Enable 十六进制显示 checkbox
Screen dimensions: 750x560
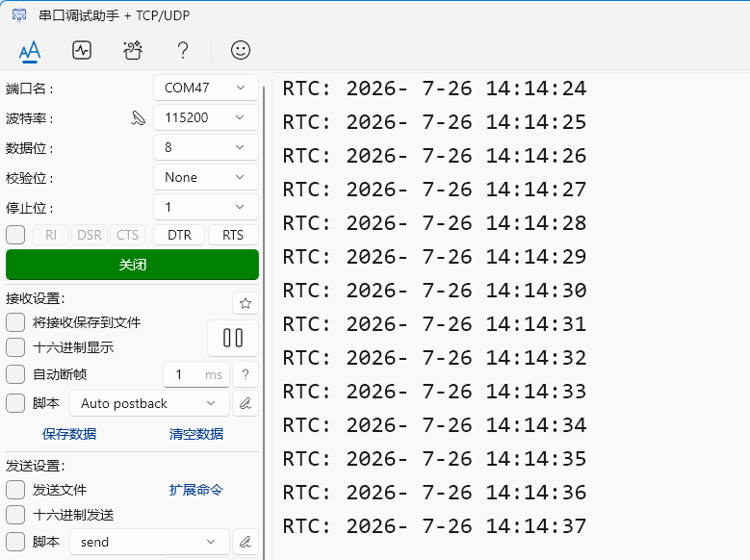point(15,347)
